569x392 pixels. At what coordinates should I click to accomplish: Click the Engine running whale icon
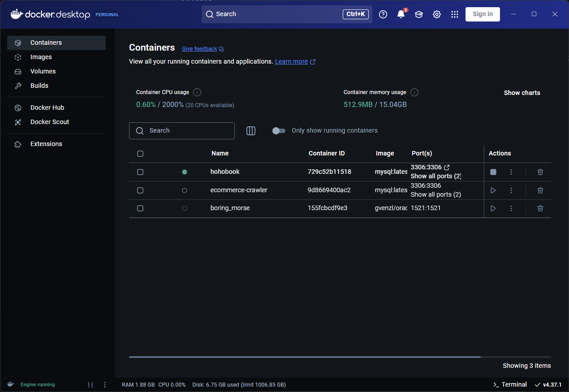(10, 384)
